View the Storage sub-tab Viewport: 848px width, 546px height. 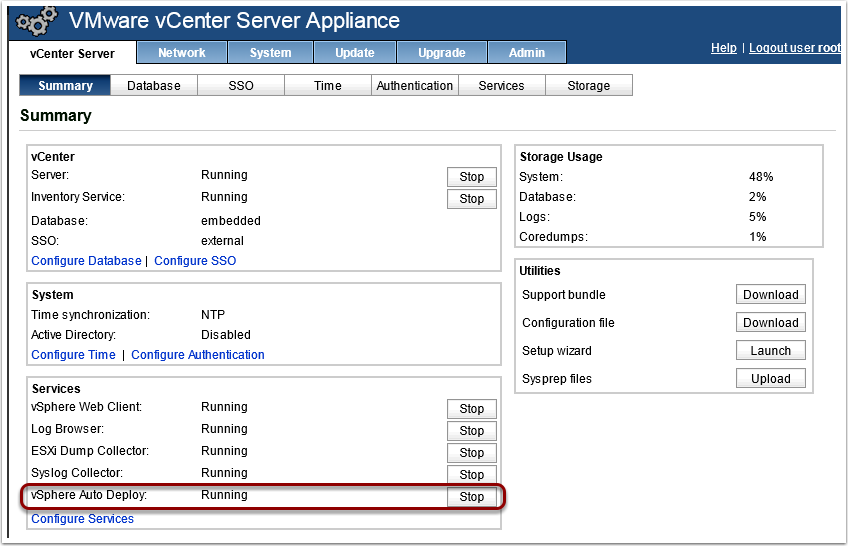(589, 85)
